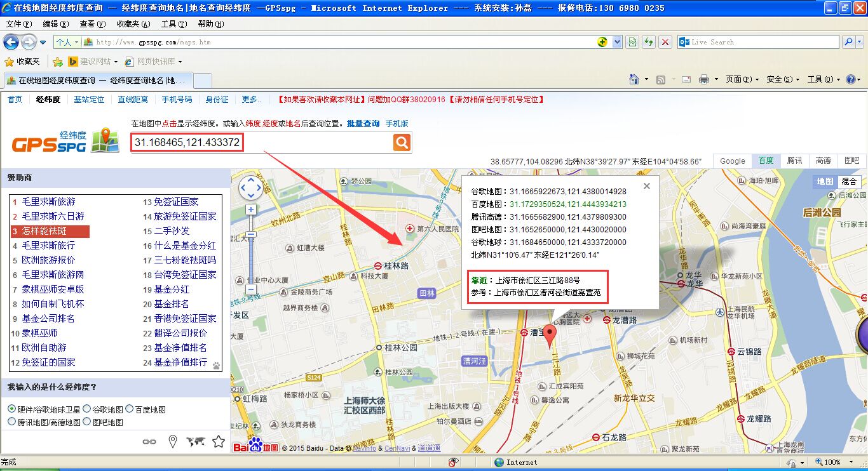Image resolution: width=868 pixels, height=471 pixels.
Task: Click the 直线距离 navigation link
Action: (133, 100)
